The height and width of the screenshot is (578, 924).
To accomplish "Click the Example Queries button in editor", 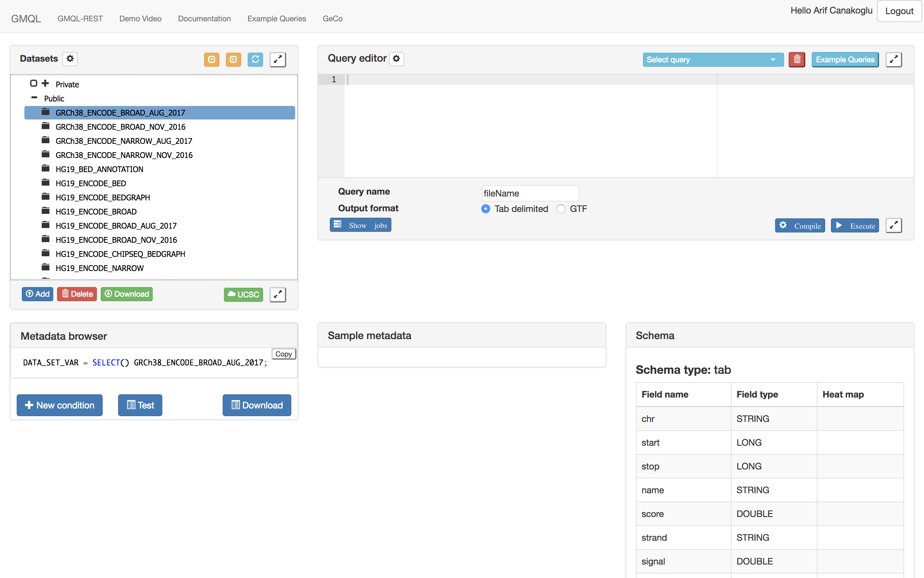I will 845,60.
